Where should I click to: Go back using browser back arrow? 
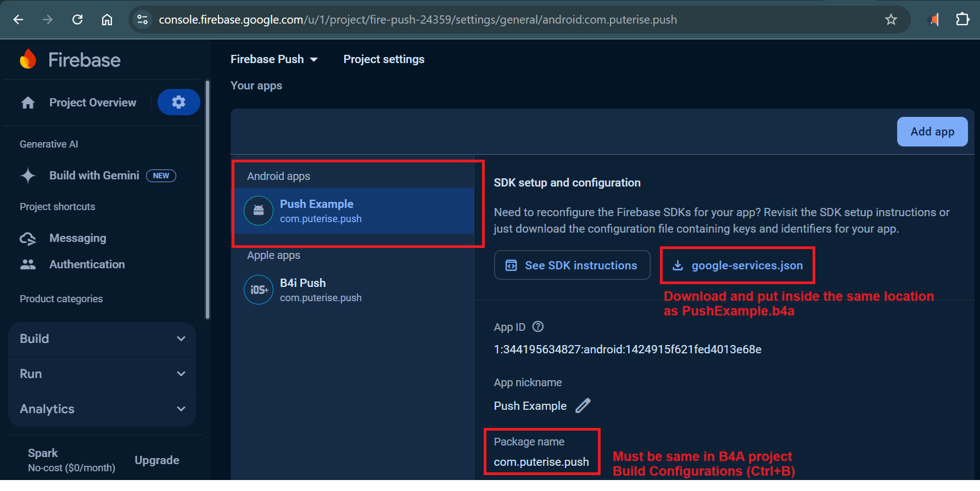(18, 20)
